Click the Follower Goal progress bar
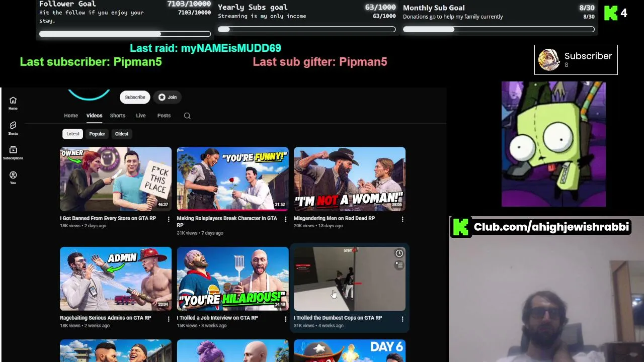This screenshot has width=644, height=362. pyautogui.click(x=125, y=34)
